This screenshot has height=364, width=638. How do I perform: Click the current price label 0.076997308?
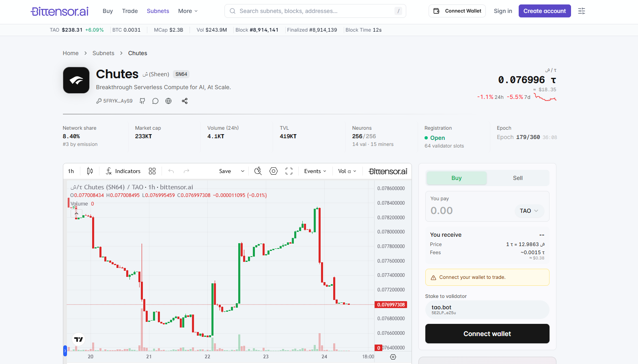(391, 305)
